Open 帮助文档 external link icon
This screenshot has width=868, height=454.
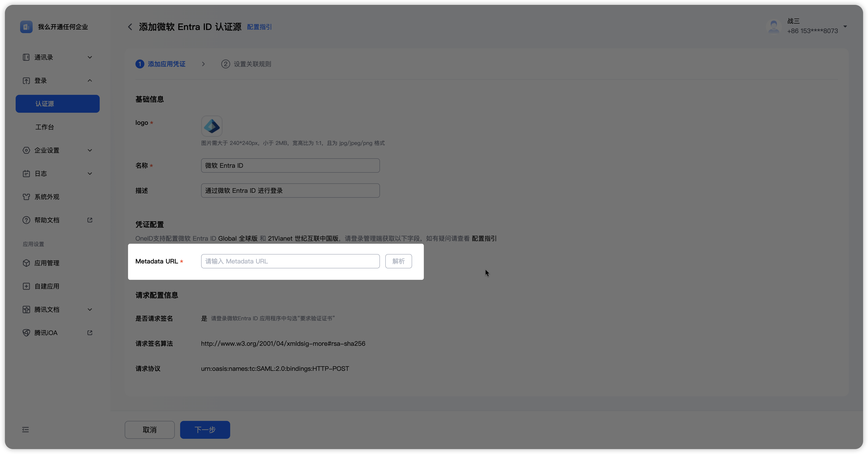point(90,220)
